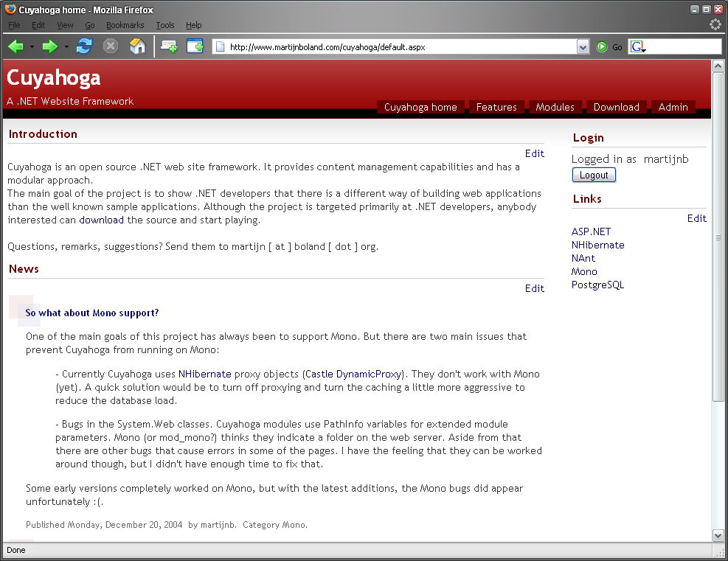This screenshot has height=561, width=728.
Task: Open the ASP.NET link
Action: point(591,231)
